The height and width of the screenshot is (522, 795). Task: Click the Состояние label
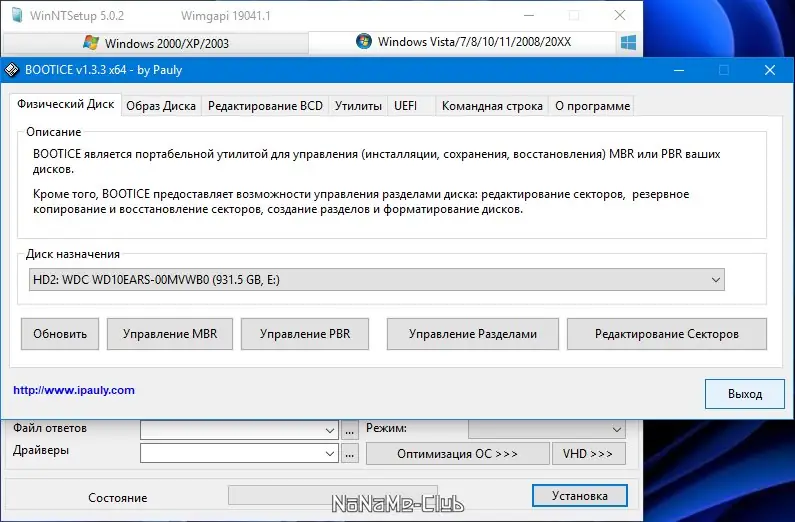click(x=118, y=498)
